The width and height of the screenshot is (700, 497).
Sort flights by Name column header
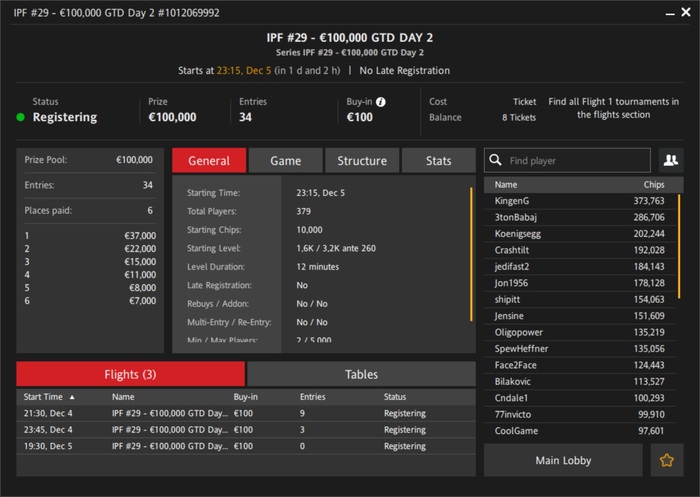coord(123,397)
